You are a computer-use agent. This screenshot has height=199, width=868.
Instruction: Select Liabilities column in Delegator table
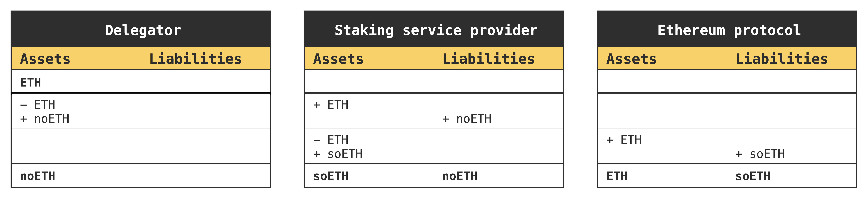click(x=195, y=59)
